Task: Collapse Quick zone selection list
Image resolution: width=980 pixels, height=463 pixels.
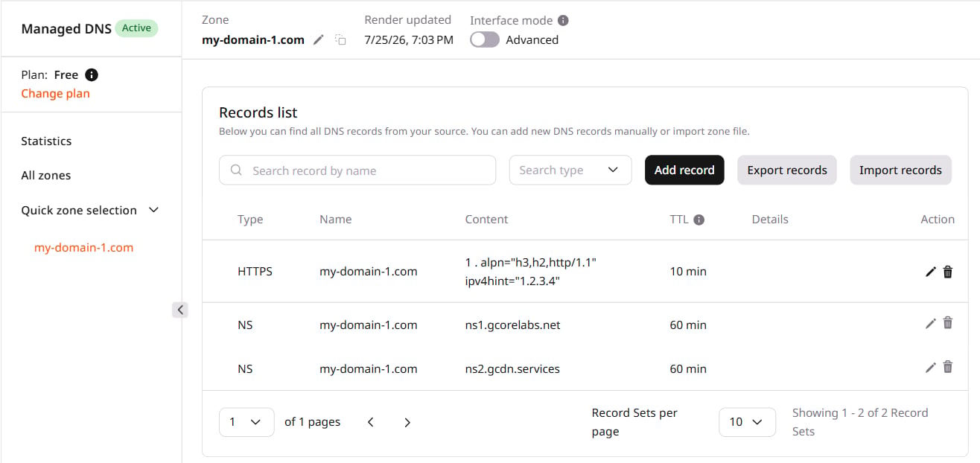Action: point(154,210)
